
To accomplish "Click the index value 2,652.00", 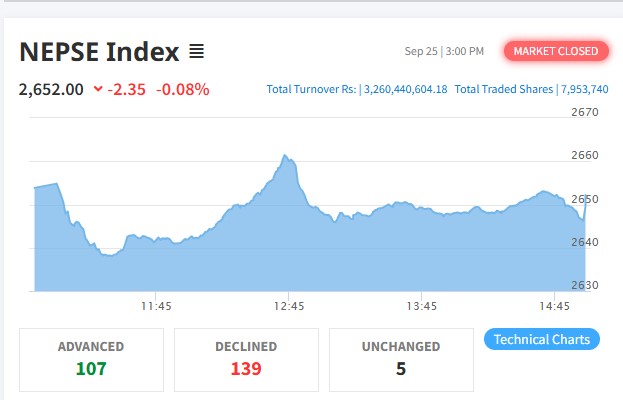I will pos(51,89).
